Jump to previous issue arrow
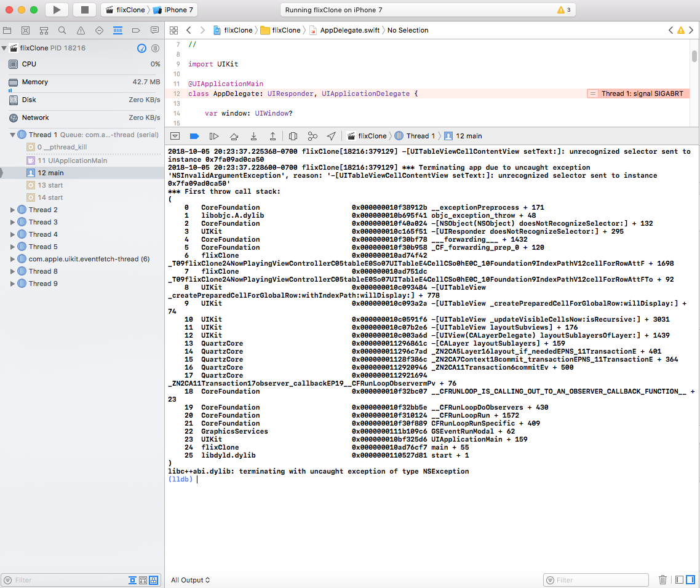Screen dimensions: 700x588 pyautogui.click(x=670, y=30)
